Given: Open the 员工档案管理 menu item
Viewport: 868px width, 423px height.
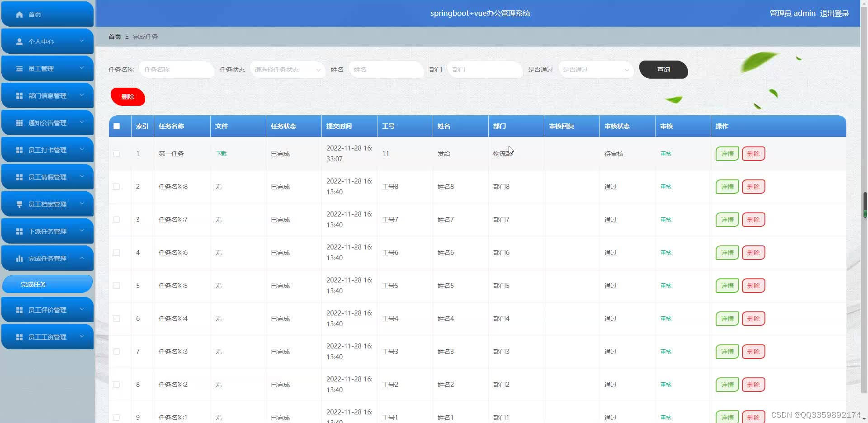Looking at the screenshot, I should click(x=47, y=204).
